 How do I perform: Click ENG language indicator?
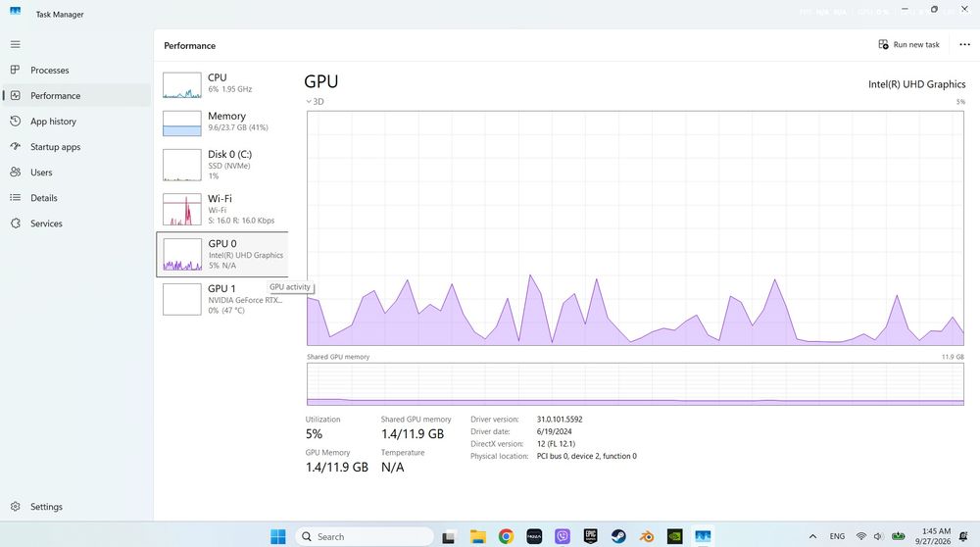[837, 536]
